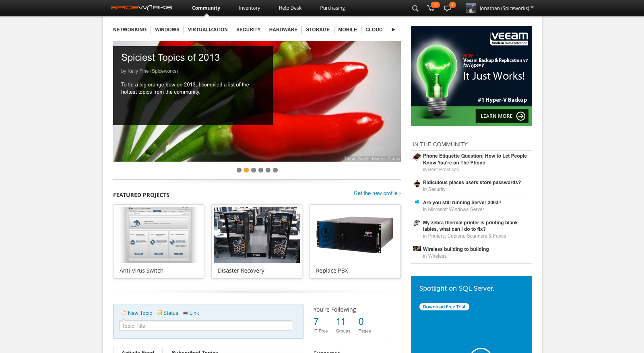Expand the Jonathan (Spiceworks) user menu
Viewport: 644px width, 353px height.
click(x=532, y=8)
